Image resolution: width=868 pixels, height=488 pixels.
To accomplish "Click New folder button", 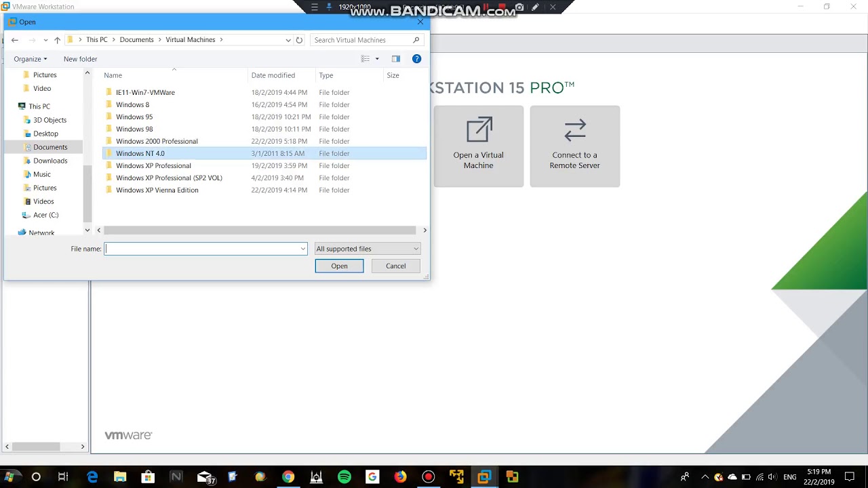I will coord(80,59).
